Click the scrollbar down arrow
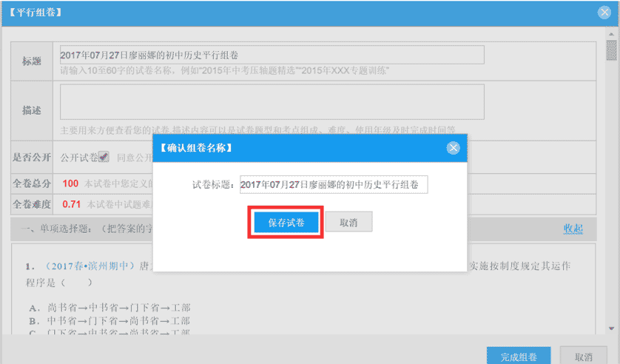620x364 pixels. (x=611, y=328)
